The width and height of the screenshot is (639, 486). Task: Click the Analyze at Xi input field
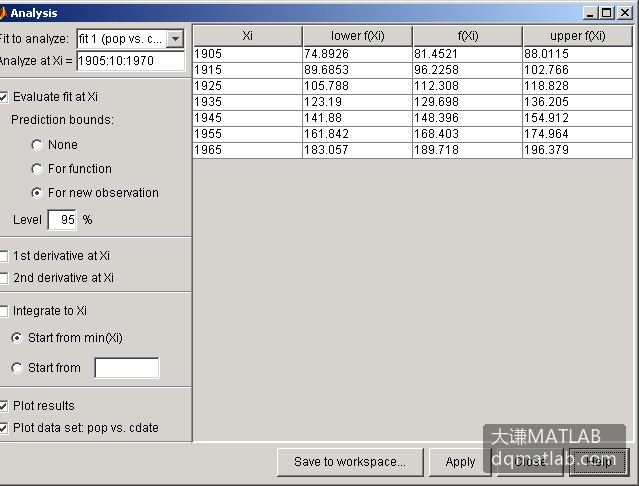130,61
